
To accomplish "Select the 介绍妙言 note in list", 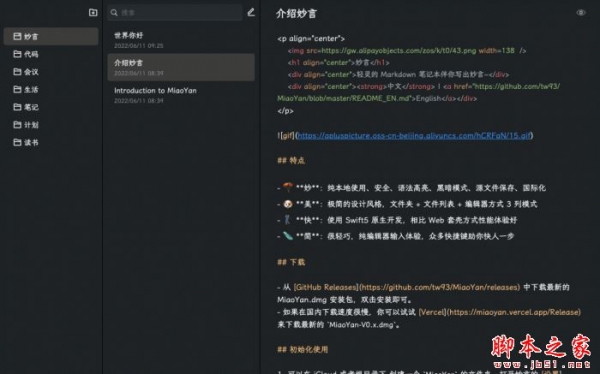I will (x=181, y=67).
